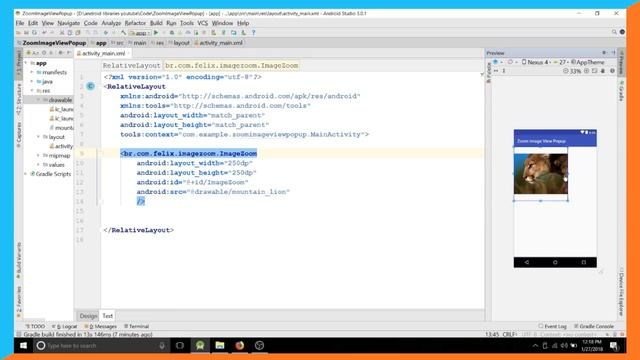The width and height of the screenshot is (640, 360).
Task: Open the search everywhere magnifier icon
Action: click(614, 32)
